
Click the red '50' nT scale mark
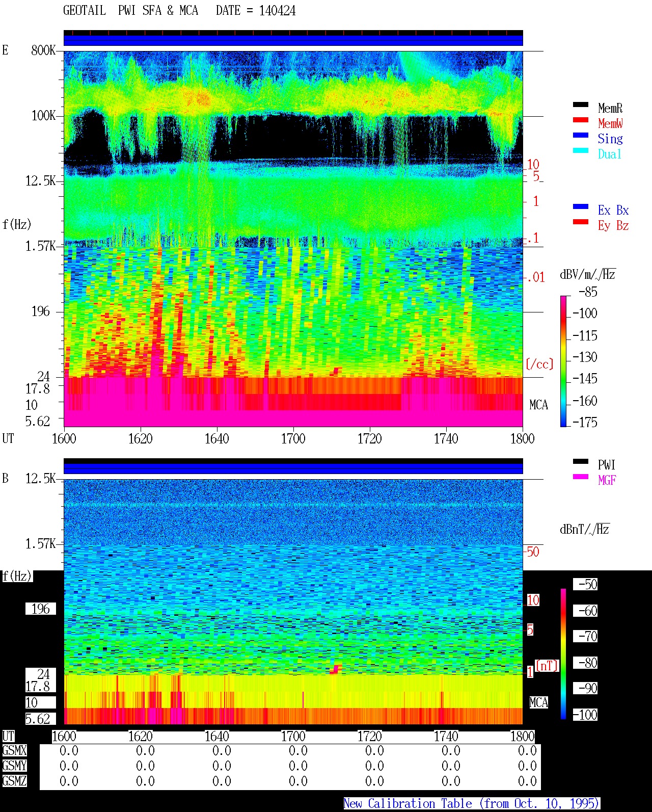[x=533, y=552]
